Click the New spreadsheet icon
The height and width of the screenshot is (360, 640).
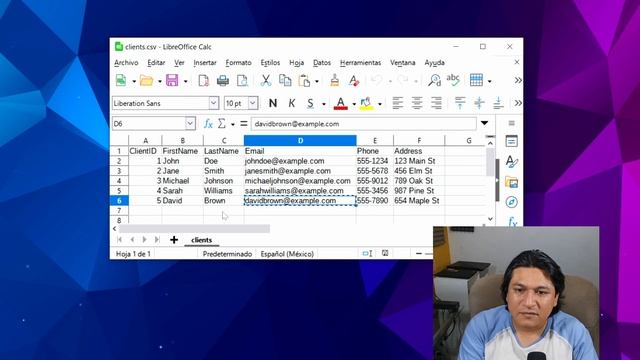coord(121,80)
